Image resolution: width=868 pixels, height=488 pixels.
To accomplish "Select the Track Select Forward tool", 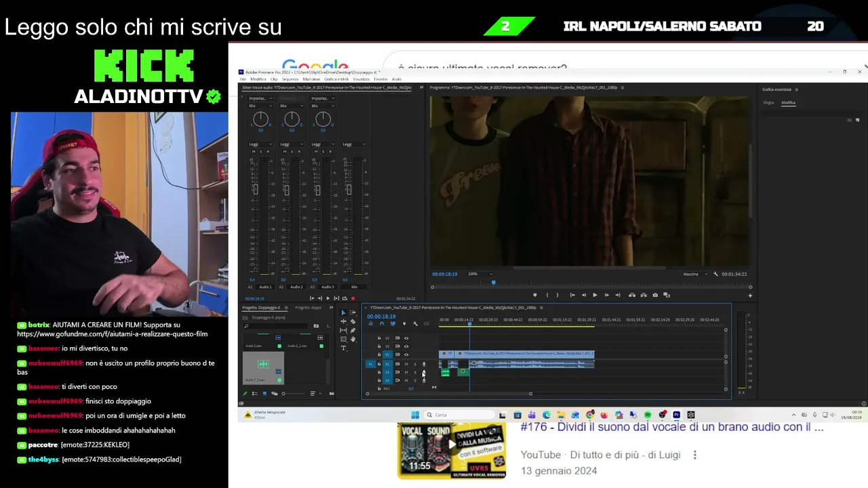I will (x=353, y=313).
